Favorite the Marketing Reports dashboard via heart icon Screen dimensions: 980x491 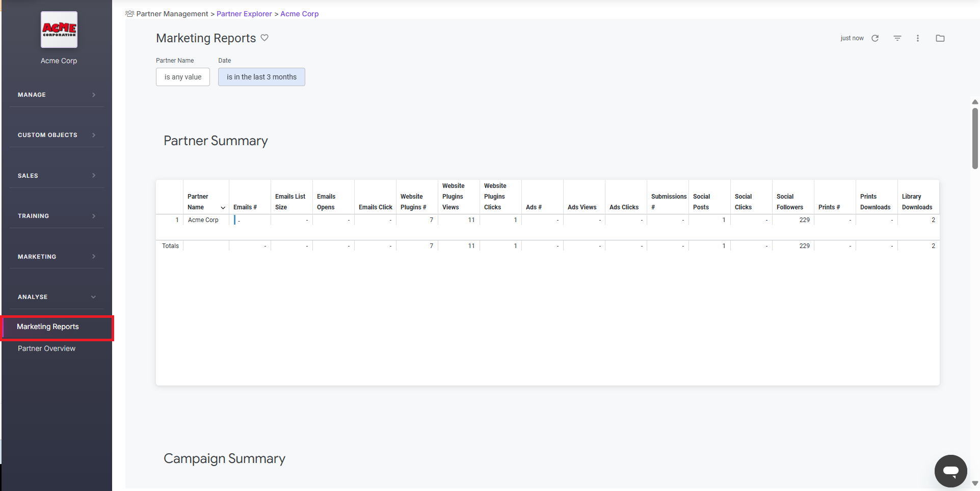[264, 38]
